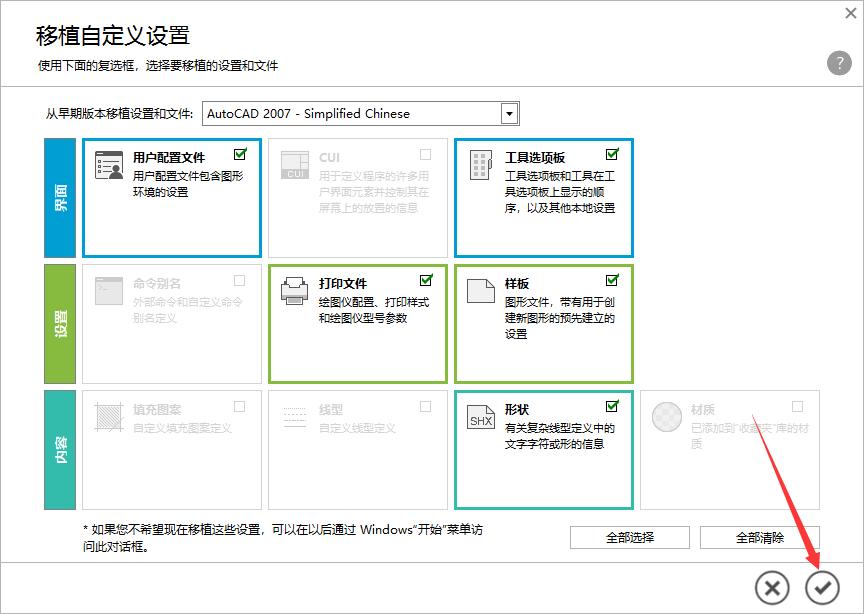864x614 pixels.
Task: Confirm migration with the checkmark button
Action: pyautogui.click(x=822, y=587)
